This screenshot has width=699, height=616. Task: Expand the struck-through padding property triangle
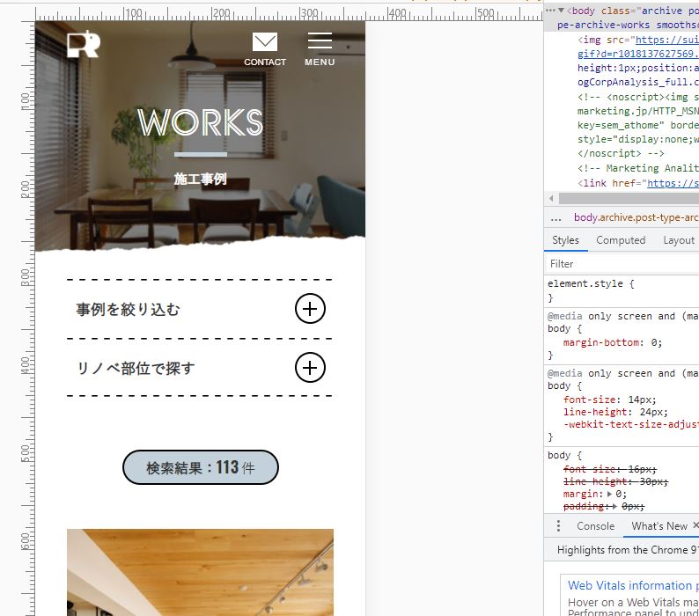click(614, 506)
